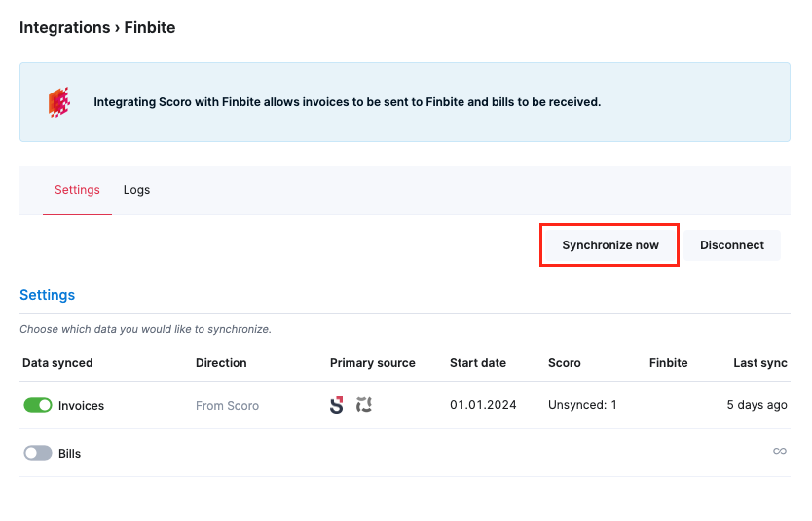Click the Finbite breadcrumb title
Screen dimensions: 812x521
click(x=150, y=27)
